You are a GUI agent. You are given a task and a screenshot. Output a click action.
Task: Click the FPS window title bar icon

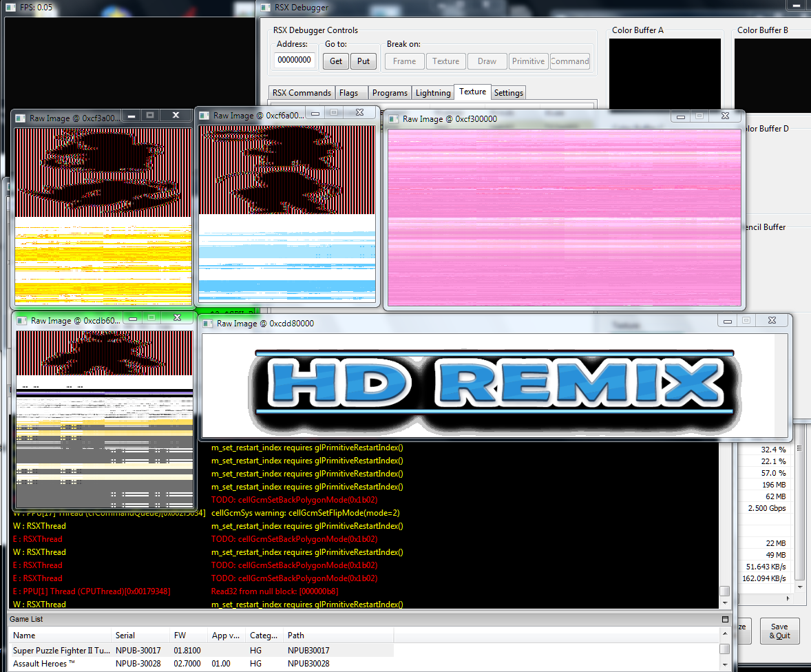10,8
